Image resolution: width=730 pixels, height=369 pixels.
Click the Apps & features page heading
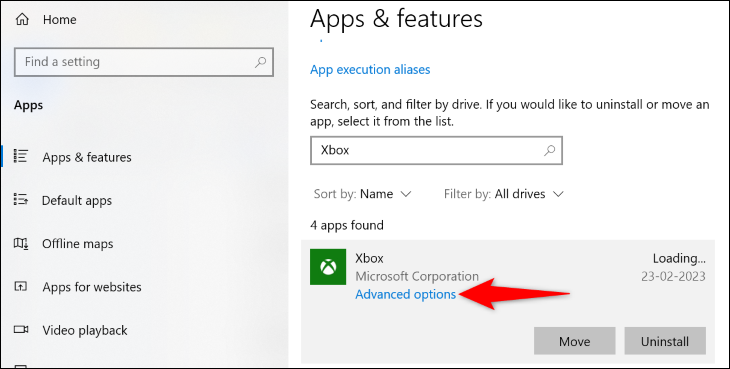pyautogui.click(x=396, y=19)
